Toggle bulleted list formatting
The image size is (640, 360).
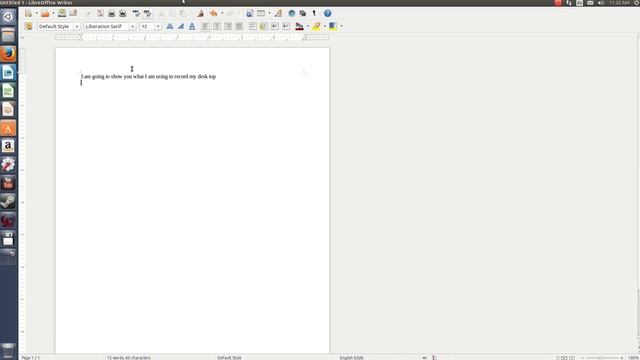pyautogui.click(x=264, y=27)
